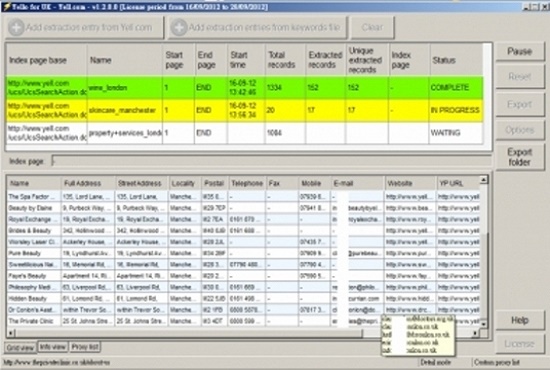The width and height of the screenshot is (550, 370).
Task: Click the End page column header
Action: pyautogui.click(x=211, y=60)
